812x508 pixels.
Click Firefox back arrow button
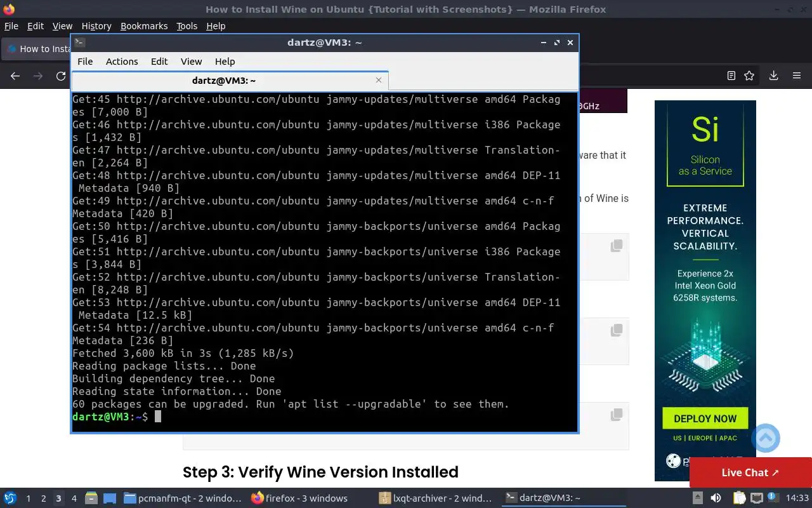(x=15, y=76)
